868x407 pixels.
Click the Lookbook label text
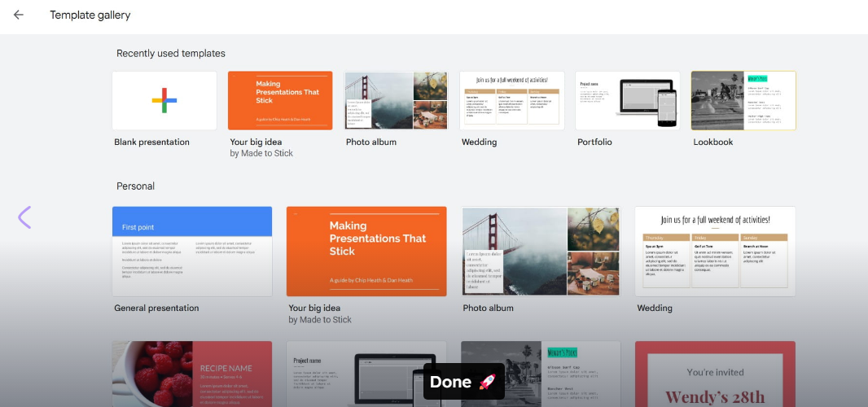point(713,142)
